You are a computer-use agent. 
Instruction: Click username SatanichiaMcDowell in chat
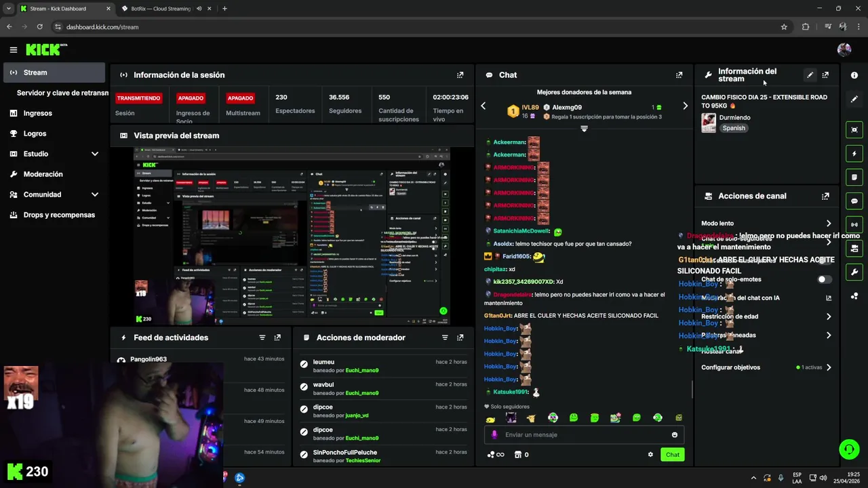521,231
